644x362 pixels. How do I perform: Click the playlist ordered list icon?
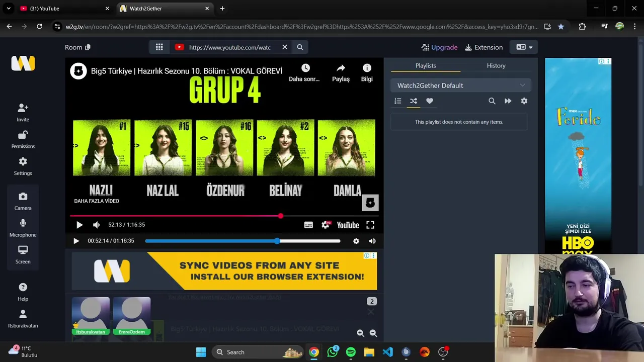point(398,101)
